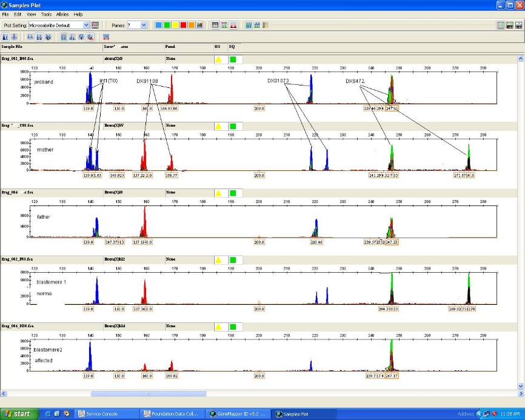Click the overlay peaks red icon
The image size is (525, 420).
pos(233,25)
